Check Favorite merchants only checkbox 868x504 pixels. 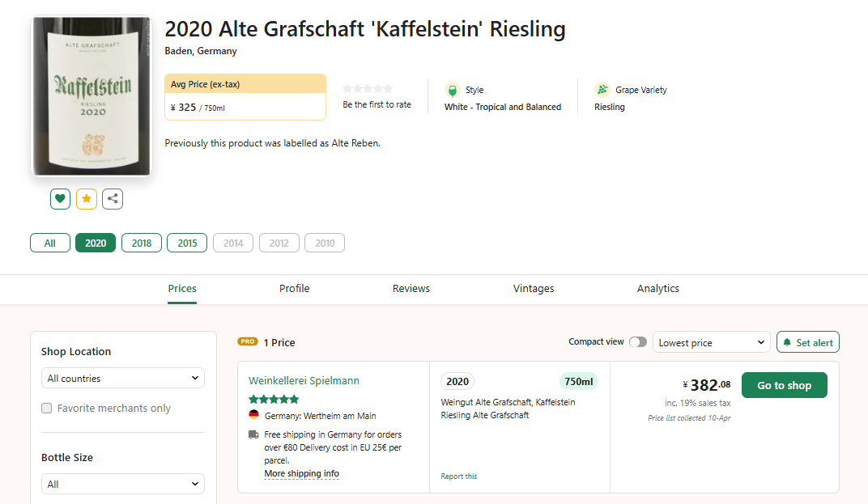47,409
